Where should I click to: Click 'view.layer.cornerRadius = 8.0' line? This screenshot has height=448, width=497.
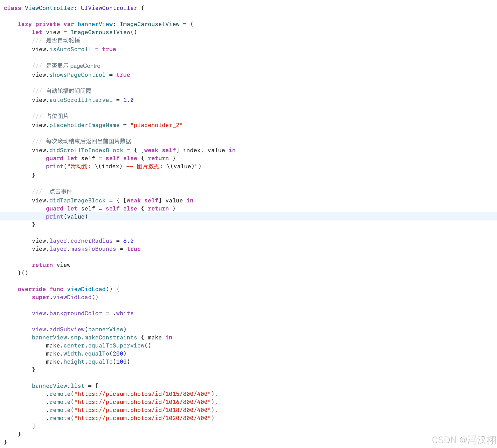[x=83, y=241]
